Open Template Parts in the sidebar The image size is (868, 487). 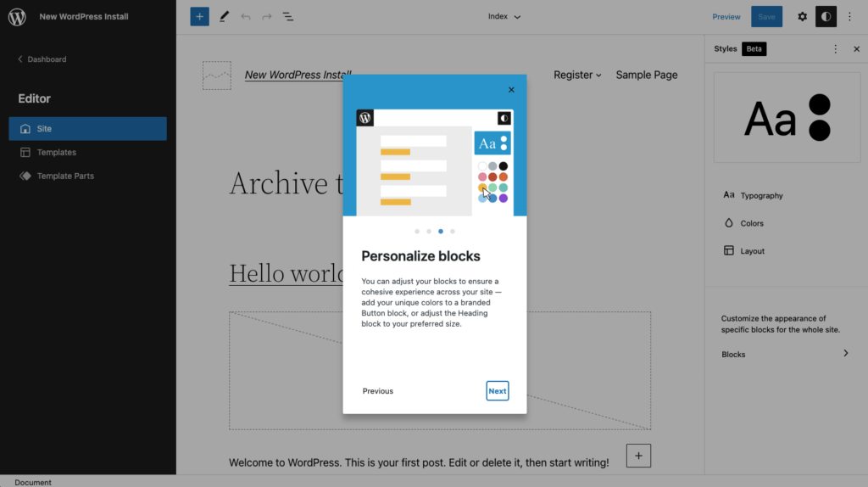coord(87,176)
